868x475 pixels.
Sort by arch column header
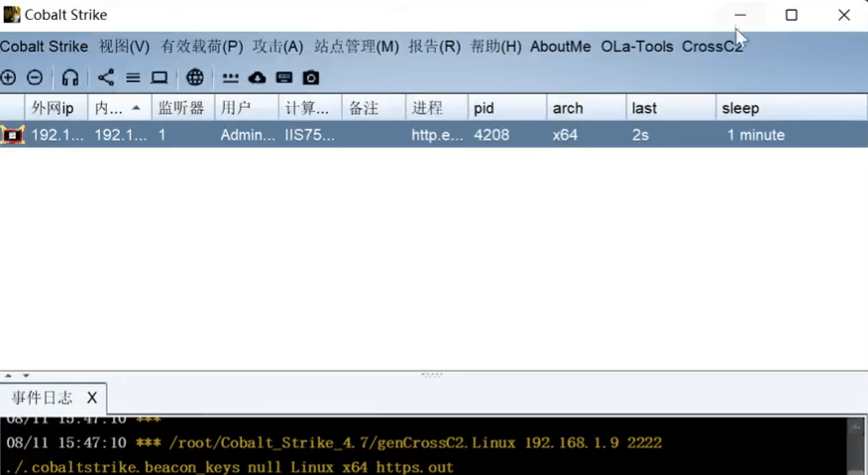click(x=587, y=107)
